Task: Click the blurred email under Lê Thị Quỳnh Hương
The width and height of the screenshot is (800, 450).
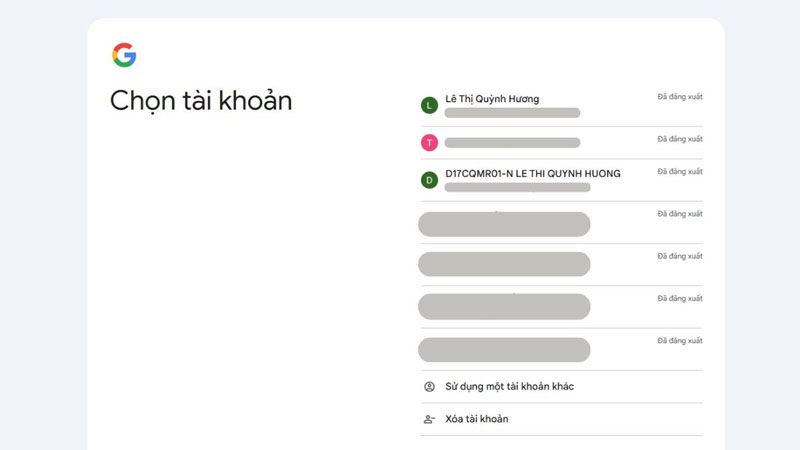Action: 512,113
